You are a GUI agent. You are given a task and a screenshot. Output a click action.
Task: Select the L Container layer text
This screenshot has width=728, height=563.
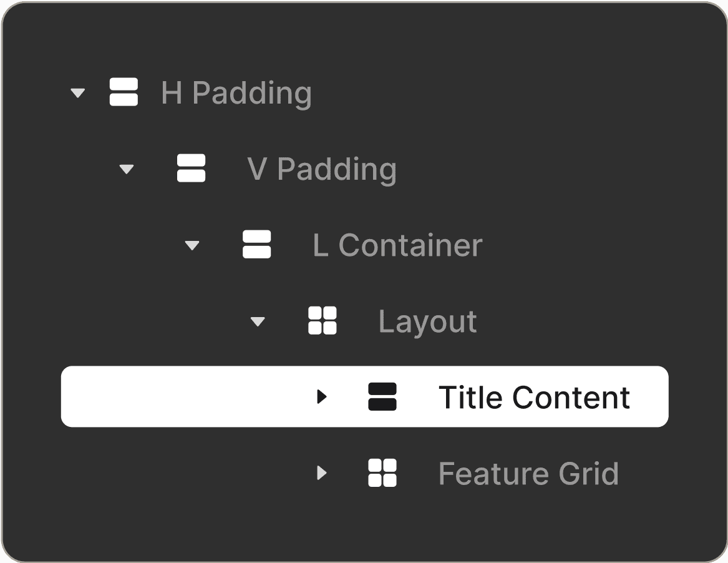pyautogui.click(x=397, y=245)
